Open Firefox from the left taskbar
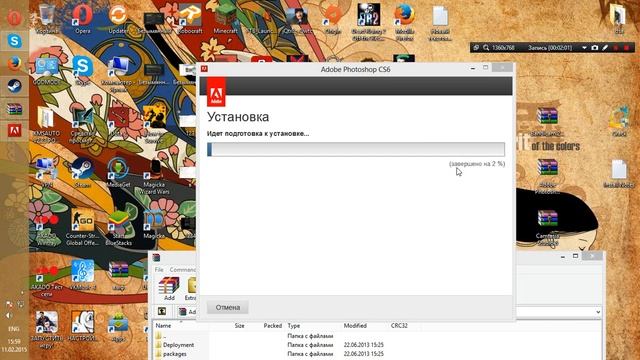640x360 pixels. (14, 64)
